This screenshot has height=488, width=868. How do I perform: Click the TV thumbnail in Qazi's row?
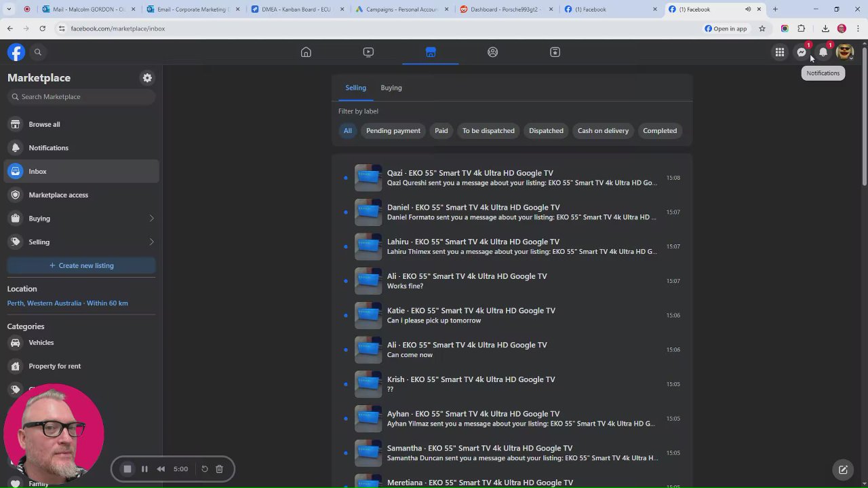point(368,178)
